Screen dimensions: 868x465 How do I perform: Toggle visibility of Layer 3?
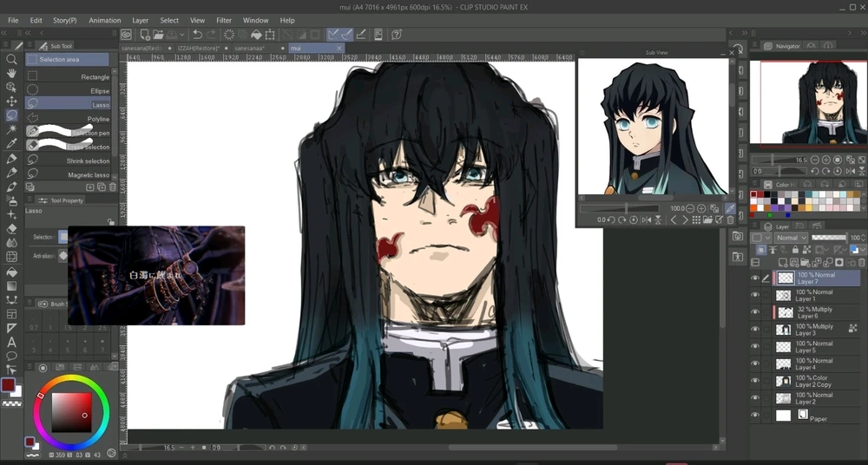click(x=755, y=330)
